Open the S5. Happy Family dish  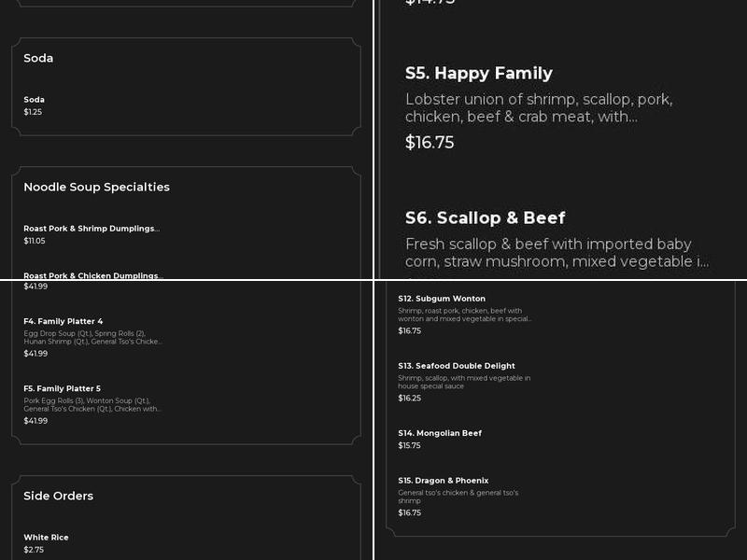(478, 74)
